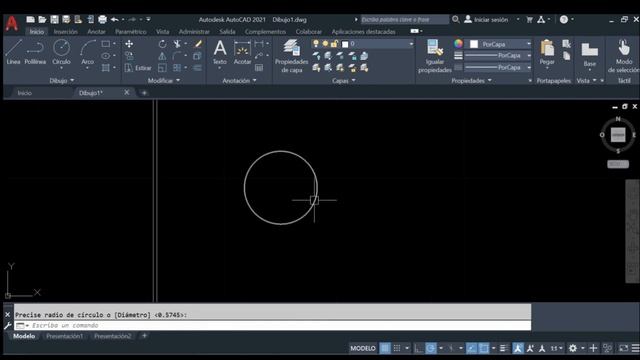The height and width of the screenshot is (360, 640).
Task: Open the linetype PorCapa dropdown
Action: point(498,67)
